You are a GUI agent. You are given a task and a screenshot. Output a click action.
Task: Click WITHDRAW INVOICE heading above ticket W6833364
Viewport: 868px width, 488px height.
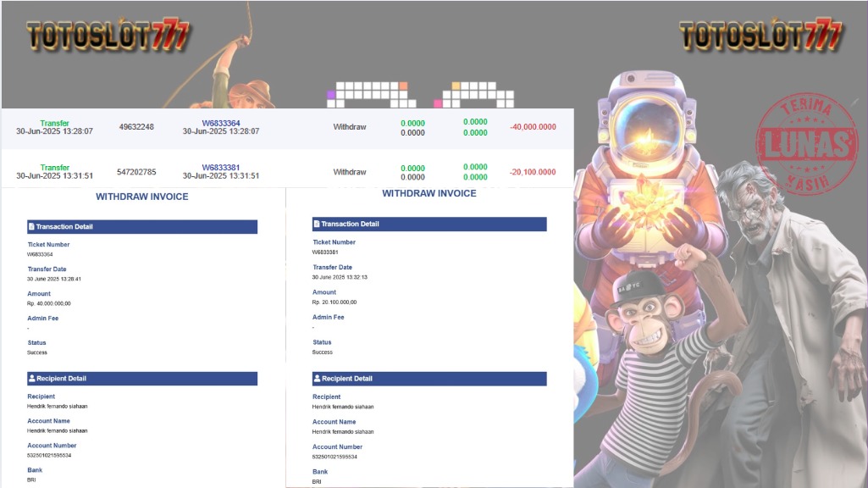point(141,197)
